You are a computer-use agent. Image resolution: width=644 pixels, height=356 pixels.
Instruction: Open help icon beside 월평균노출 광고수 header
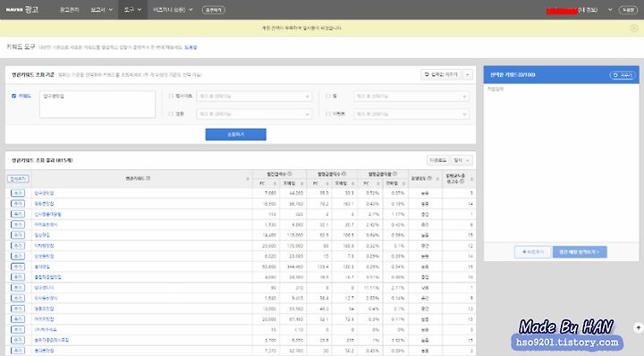(462, 181)
